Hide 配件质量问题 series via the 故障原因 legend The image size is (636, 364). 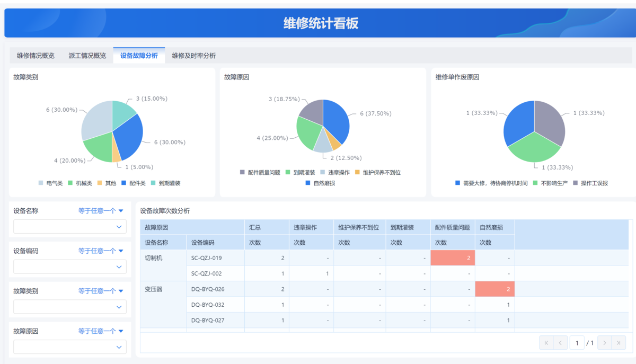260,173
